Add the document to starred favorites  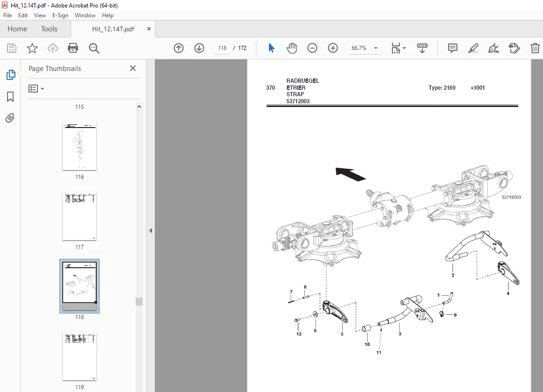pos(32,48)
